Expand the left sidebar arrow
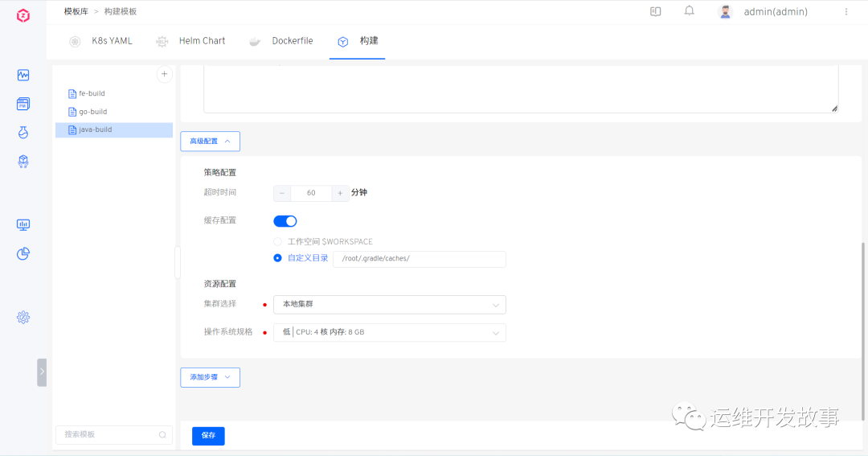This screenshot has height=456, width=868. 42,372
